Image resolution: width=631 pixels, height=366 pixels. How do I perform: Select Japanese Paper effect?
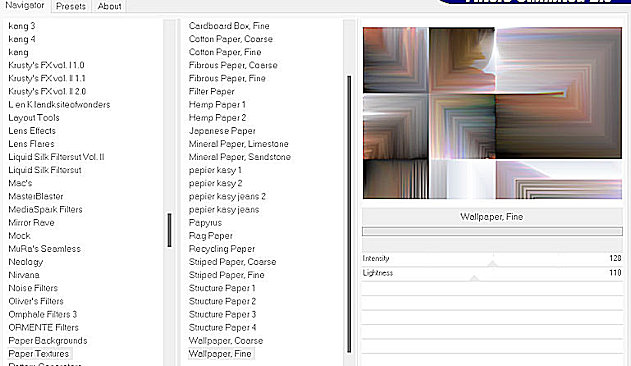coord(222,131)
